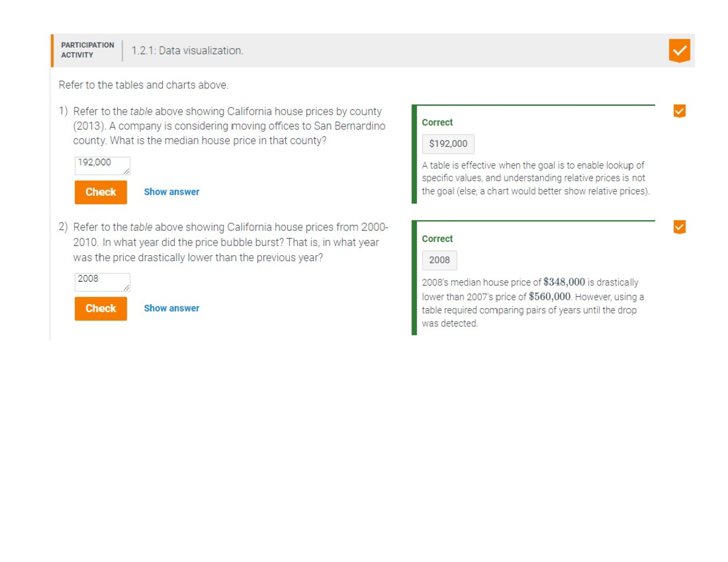Click the white check symbol inside top checkmark box
Image resolution: width=728 pixels, height=562 pixels.
tap(681, 50)
